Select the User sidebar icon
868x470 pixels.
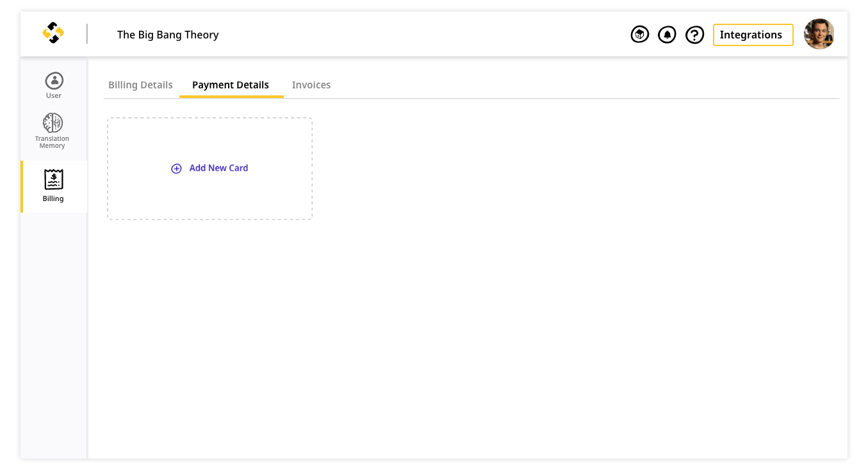click(54, 81)
